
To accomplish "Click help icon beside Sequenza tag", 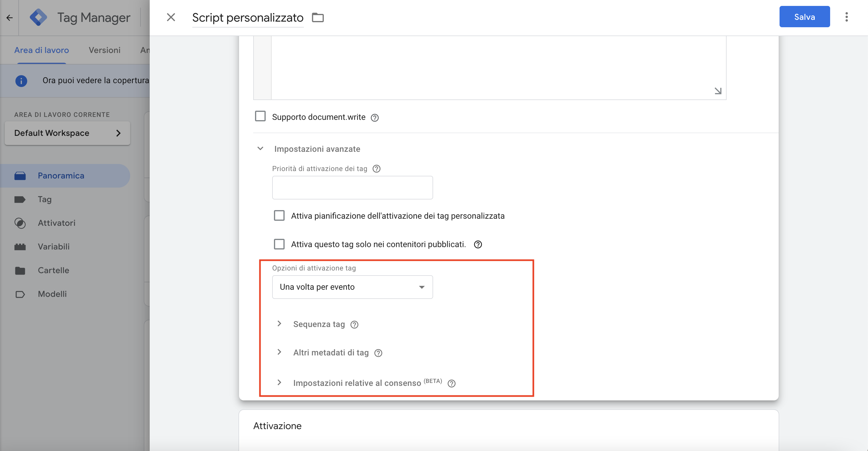I will pyautogui.click(x=354, y=325).
